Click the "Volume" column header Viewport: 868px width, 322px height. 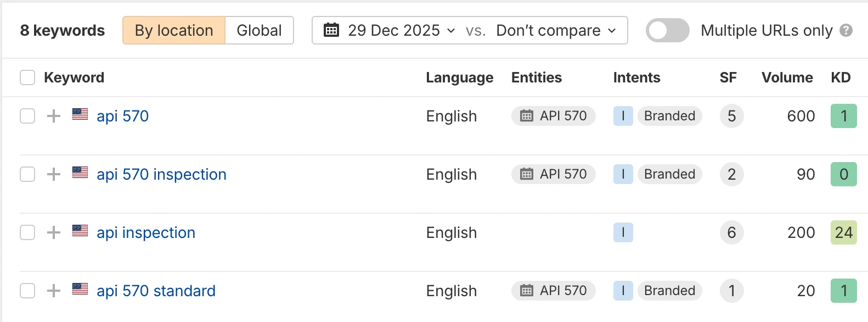787,77
